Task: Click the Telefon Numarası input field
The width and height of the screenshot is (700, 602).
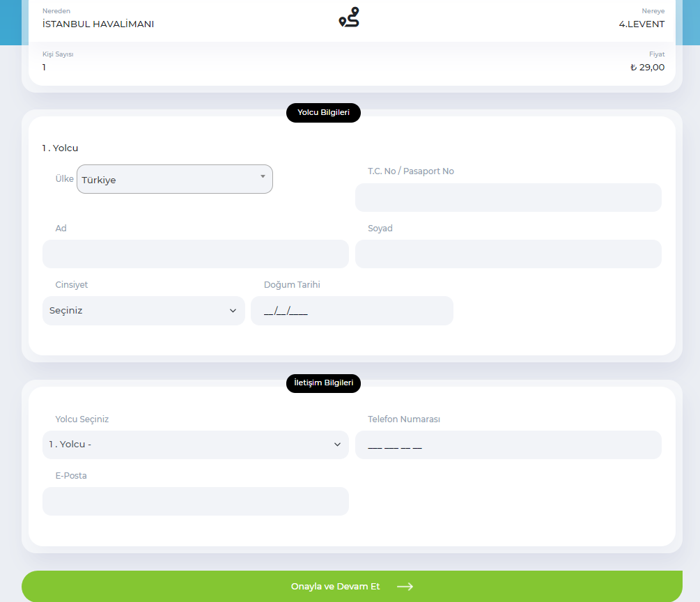Action: point(508,445)
